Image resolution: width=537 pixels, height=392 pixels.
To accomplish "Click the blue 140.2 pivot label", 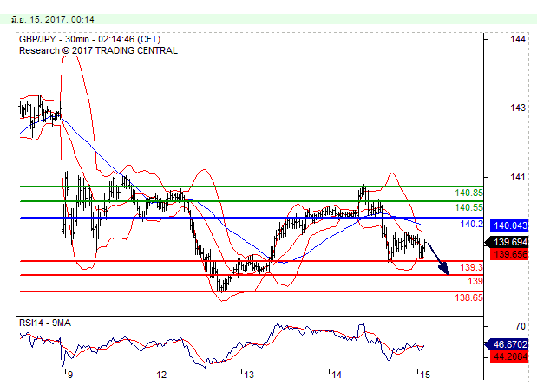I will [x=472, y=225].
